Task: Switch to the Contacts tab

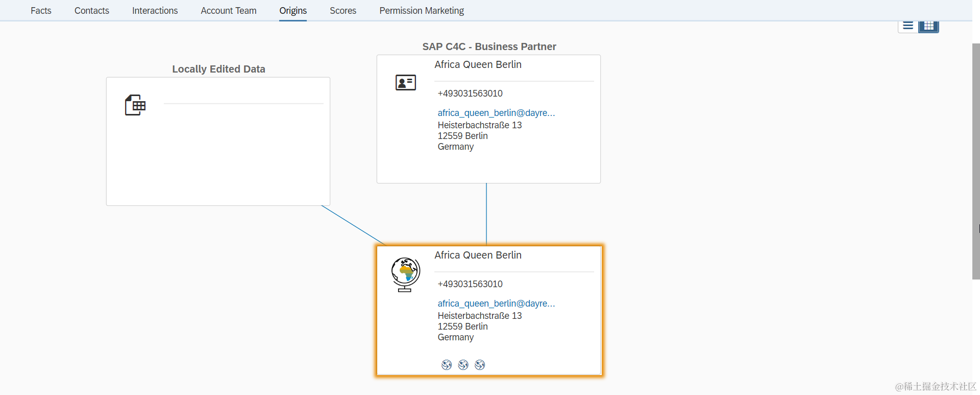Action: [92, 11]
